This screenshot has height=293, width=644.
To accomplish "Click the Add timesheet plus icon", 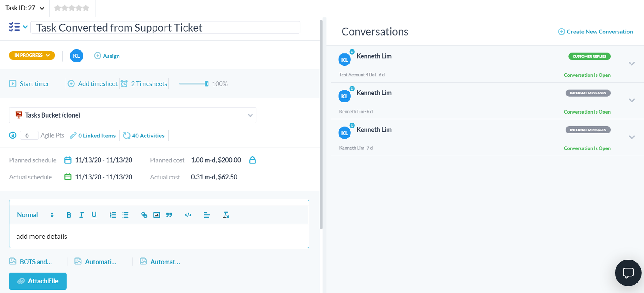I will 71,83.
